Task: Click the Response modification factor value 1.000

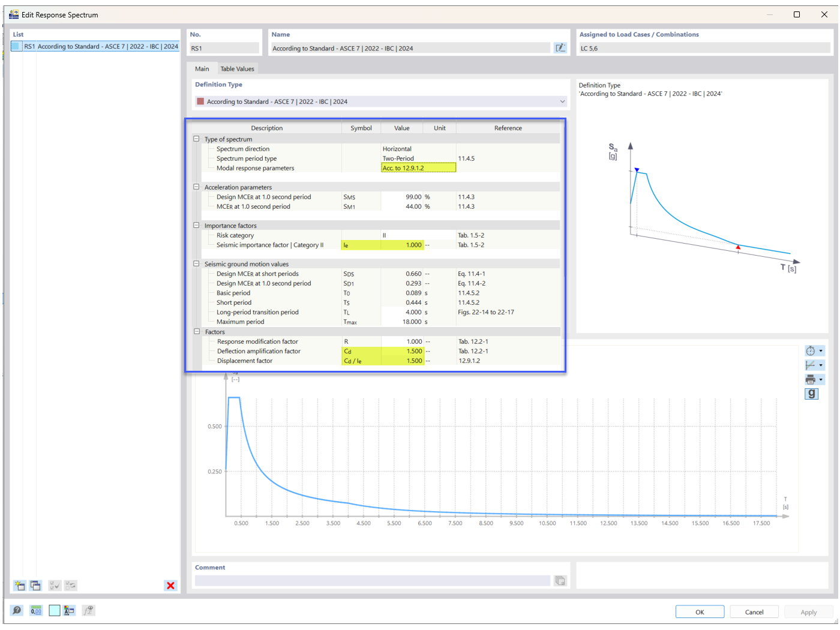Action: [x=402, y=341]
